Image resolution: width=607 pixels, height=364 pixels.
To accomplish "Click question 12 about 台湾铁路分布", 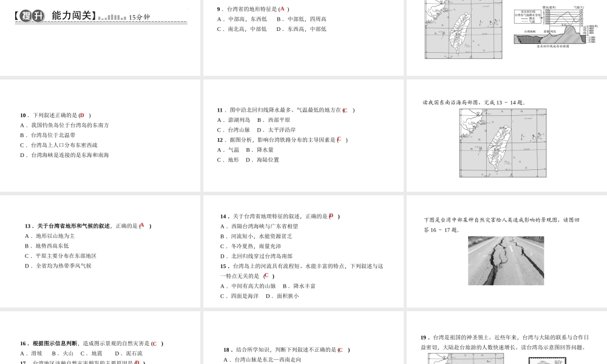I will tap(283, 140).
